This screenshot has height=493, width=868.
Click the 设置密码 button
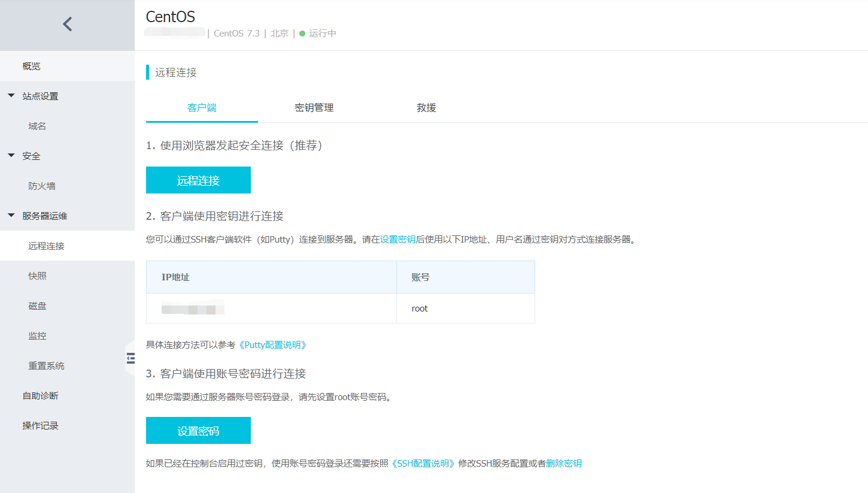tap(198, 431)
